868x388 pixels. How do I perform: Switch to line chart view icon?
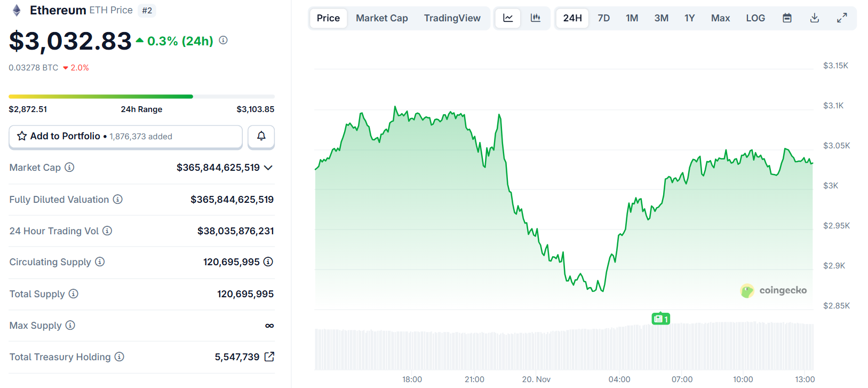click(508, 18)
